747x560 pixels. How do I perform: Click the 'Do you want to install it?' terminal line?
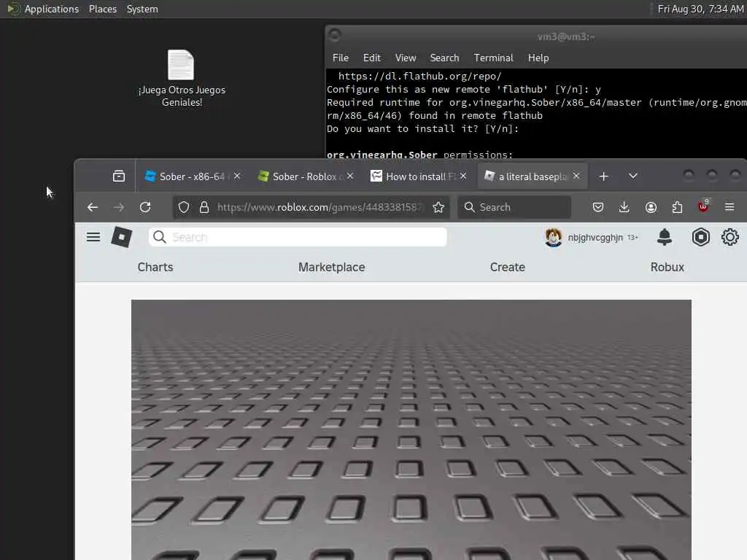pyautogui.click(x=422, y=129)
